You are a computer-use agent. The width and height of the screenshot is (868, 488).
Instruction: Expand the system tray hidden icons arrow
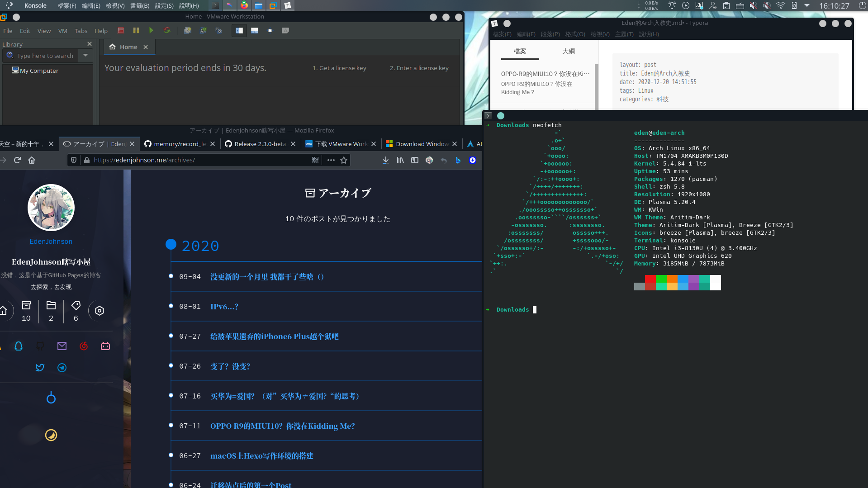point(806,5)
